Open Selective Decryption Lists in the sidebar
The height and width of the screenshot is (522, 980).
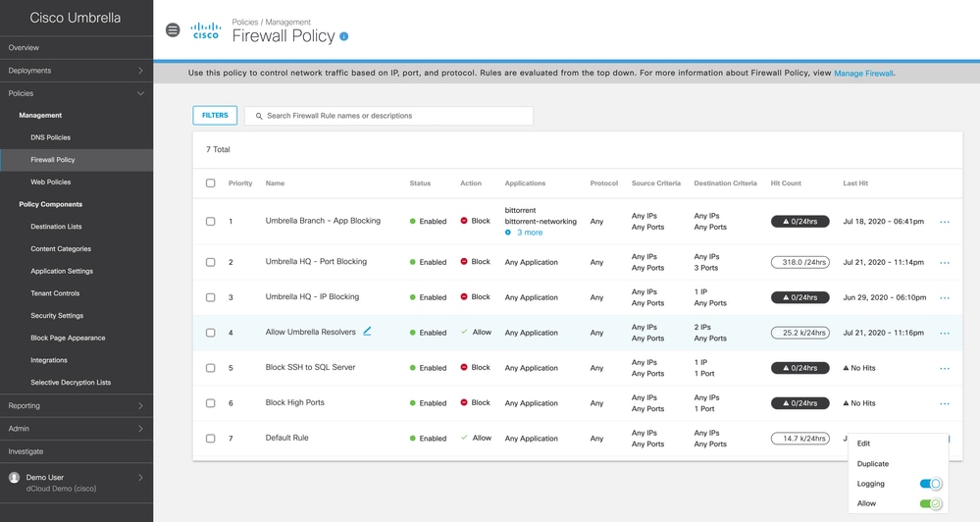71,383
